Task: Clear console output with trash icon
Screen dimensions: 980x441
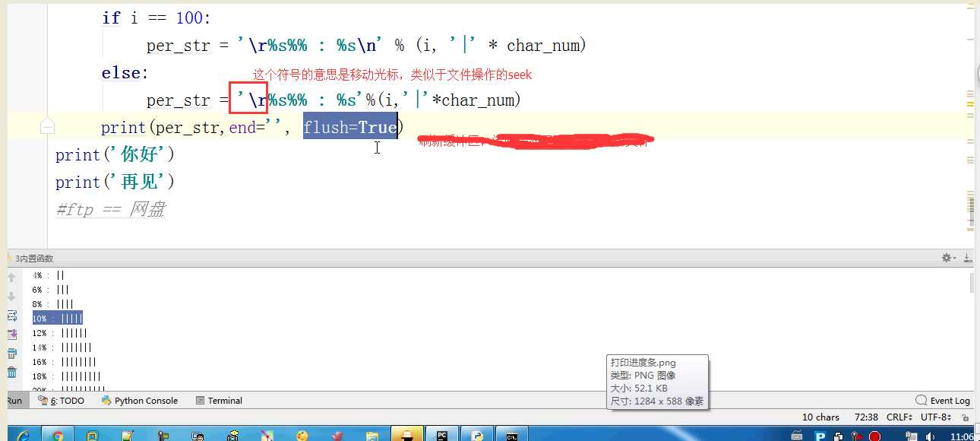Action: [x=11, y=373]
